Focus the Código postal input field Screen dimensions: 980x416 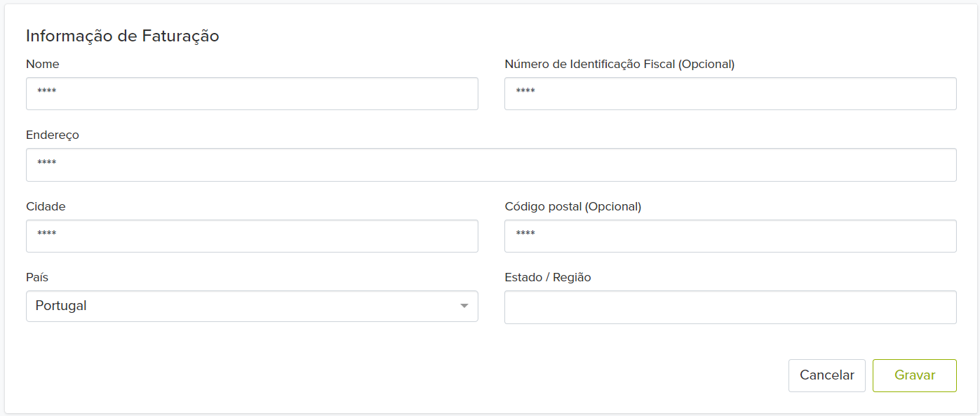tap(730, 236)
